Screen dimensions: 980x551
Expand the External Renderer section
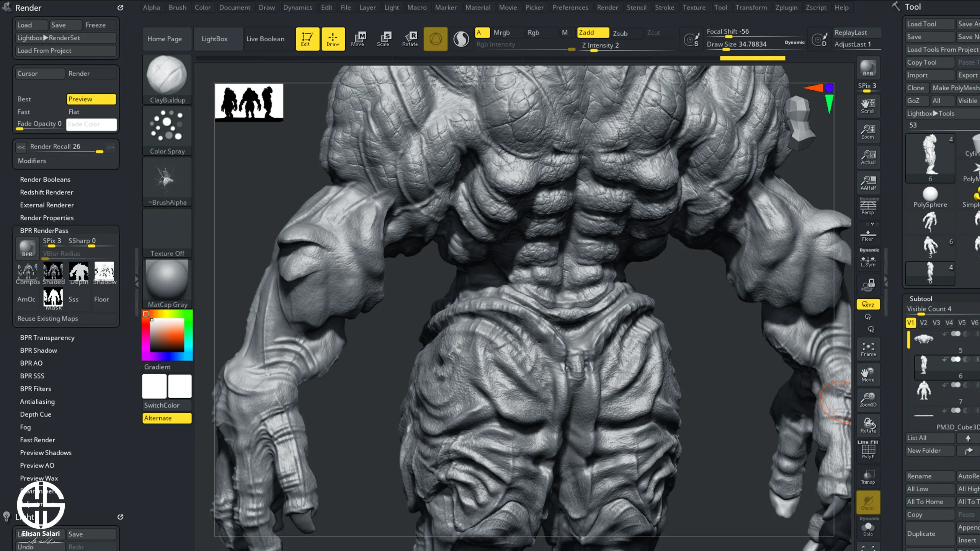pos(47,205)
